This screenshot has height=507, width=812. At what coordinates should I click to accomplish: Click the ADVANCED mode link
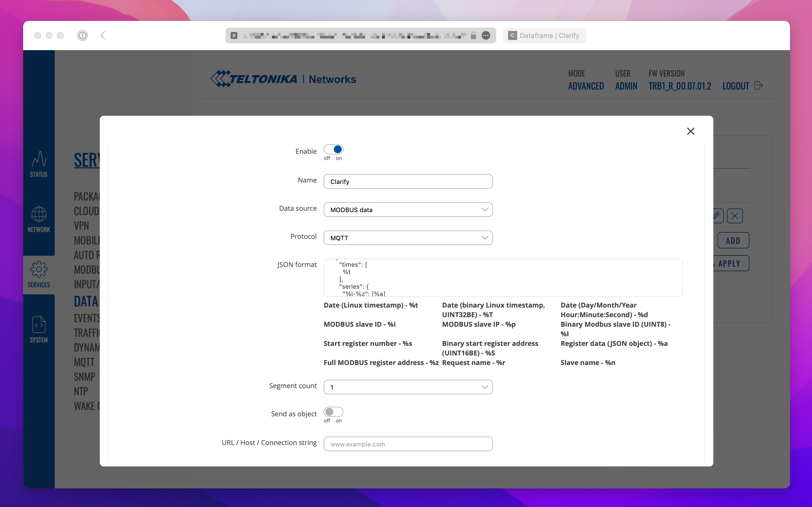[586, 86]
